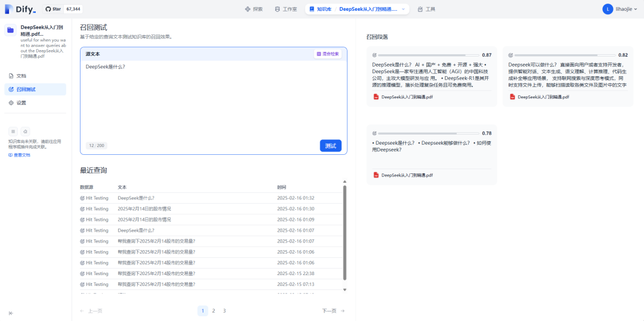The width and height of the screenshot is (644, 321).
Task: Open the 文档 sidebar item
Action: (x=35, y=76)
